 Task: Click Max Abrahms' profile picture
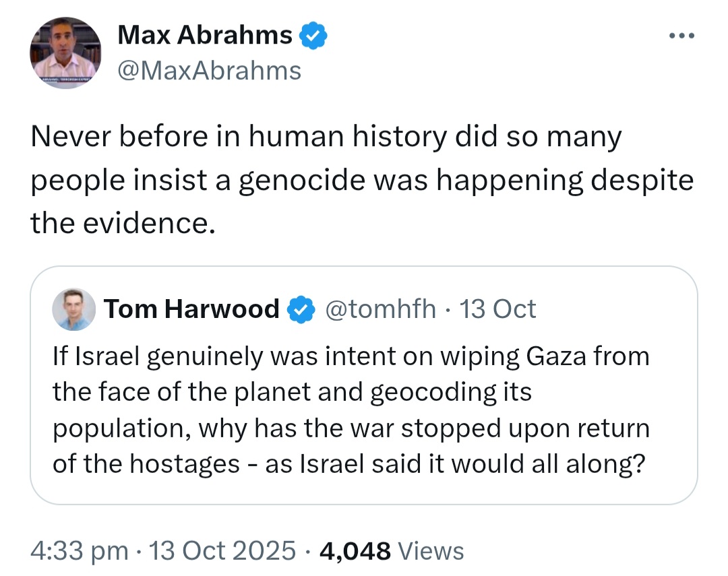click(65, 53)
